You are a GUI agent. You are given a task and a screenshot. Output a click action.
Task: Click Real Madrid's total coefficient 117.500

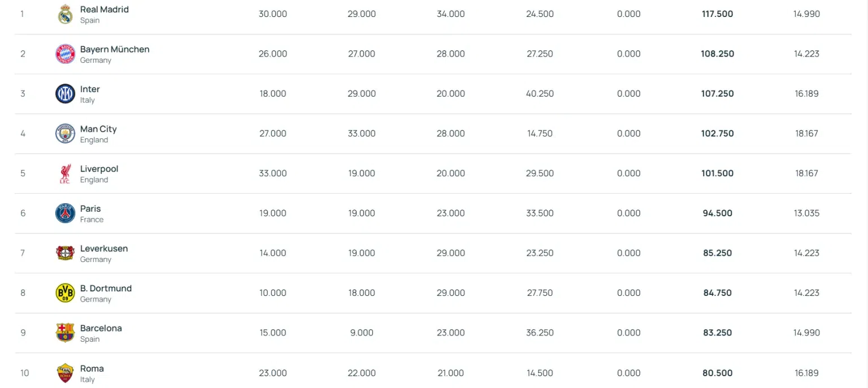pyautogui.click(x=718, y=14)
